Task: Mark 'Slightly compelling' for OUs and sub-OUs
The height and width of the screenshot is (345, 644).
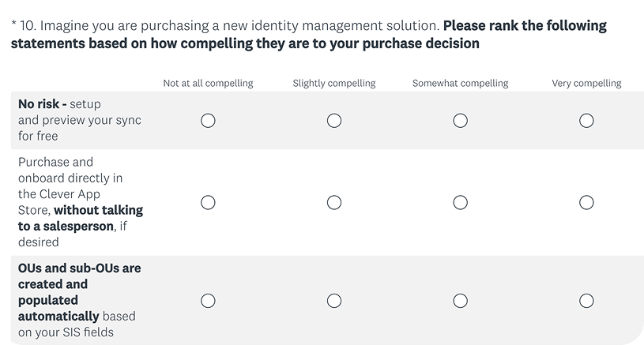Action: pos(334,301)
